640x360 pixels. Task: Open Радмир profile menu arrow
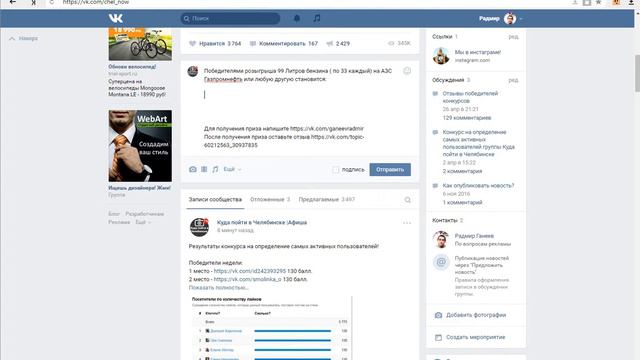click(x=521, y=19)
